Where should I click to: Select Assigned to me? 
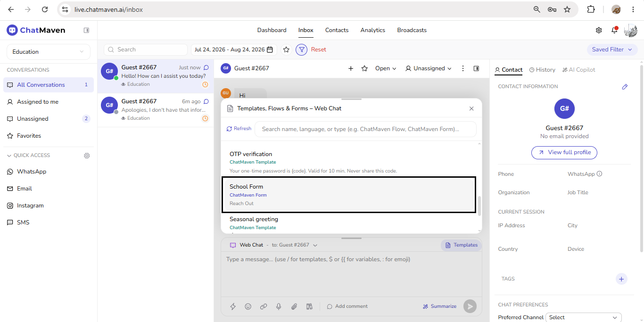point(49,102)
